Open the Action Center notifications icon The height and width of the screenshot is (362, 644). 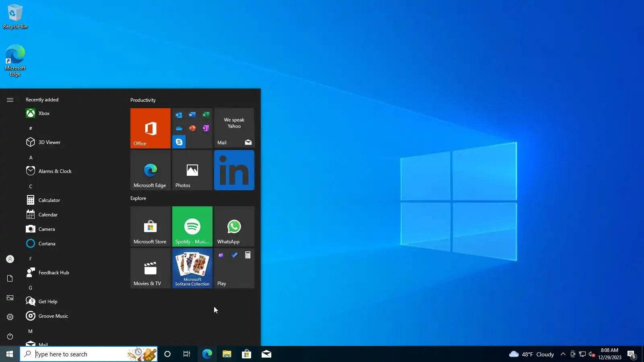pos(632,354)
